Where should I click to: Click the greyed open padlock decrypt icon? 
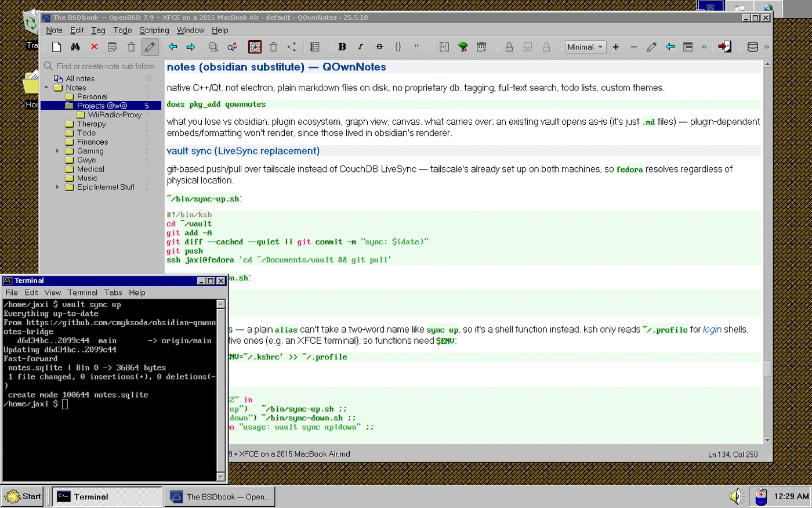coord(546,47)
